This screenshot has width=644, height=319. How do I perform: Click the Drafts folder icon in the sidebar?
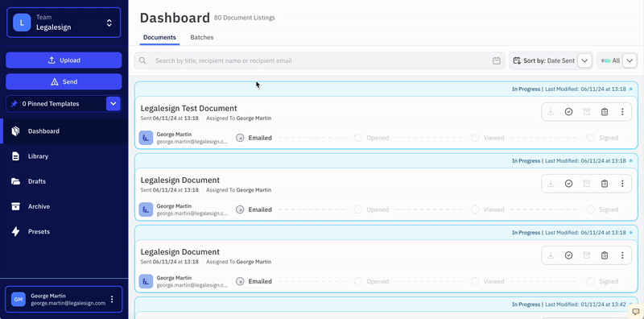(15, 181)
